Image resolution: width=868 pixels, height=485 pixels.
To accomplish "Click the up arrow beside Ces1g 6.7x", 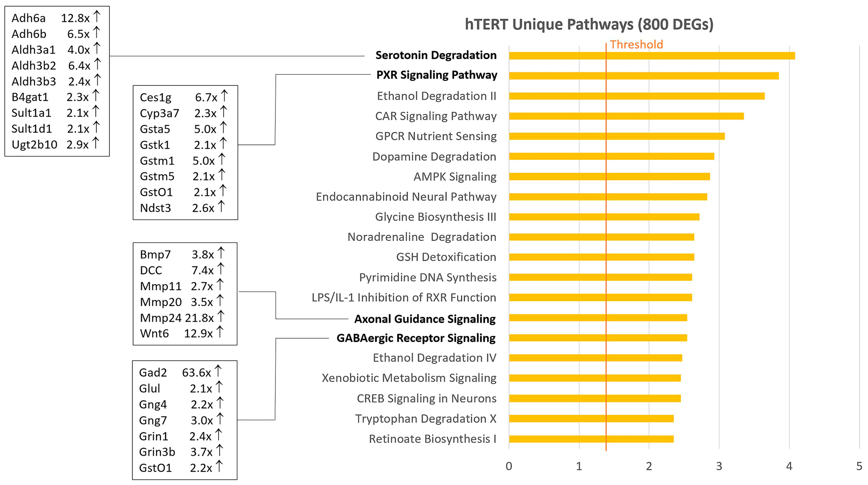I will click(224, 96).
